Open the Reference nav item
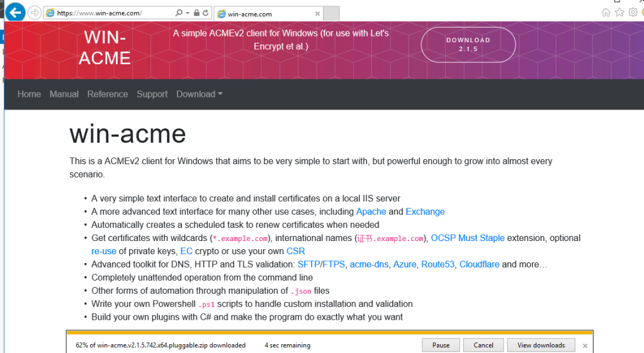Viewport: 644px width, 353px height. (x=108, y=94)
